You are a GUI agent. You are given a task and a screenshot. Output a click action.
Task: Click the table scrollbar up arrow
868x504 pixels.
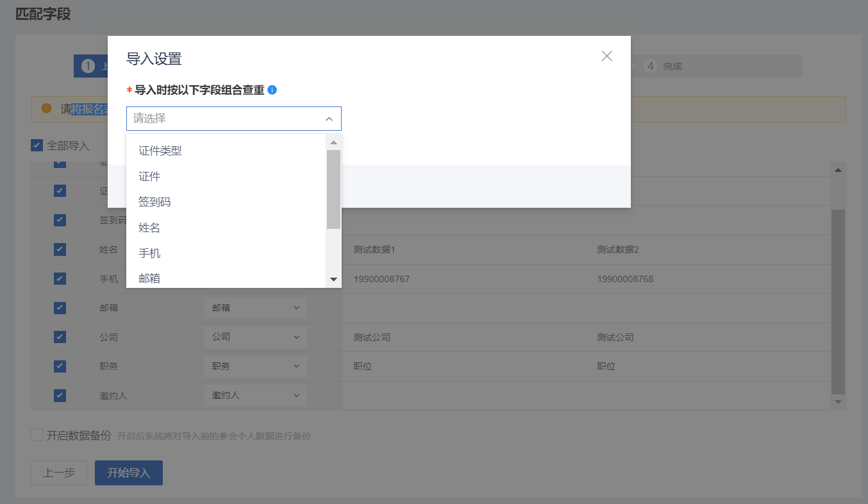838,170
